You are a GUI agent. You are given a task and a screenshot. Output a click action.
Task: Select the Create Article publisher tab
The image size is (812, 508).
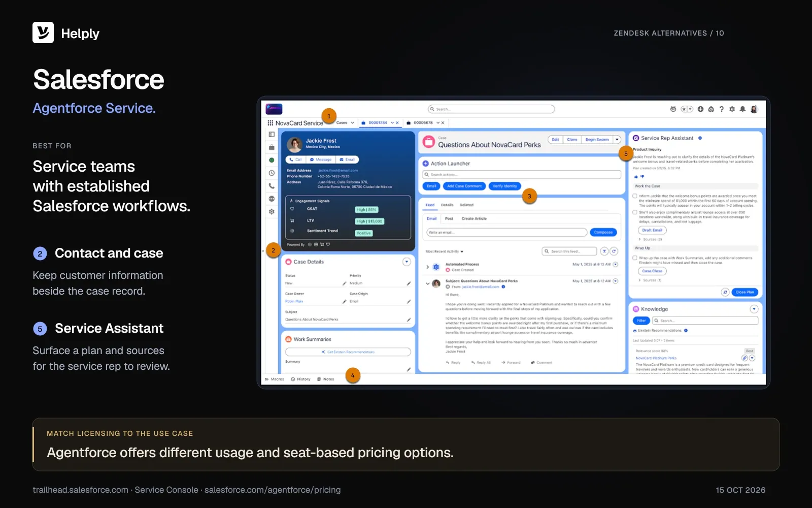point(474,218)
